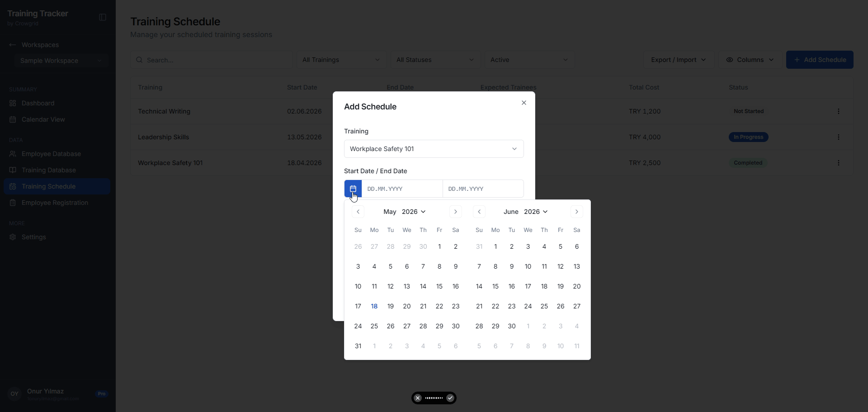Viewport: 868px width, 412px height.
Task: Select May 31 in the calendar
Action: [358, 346]
